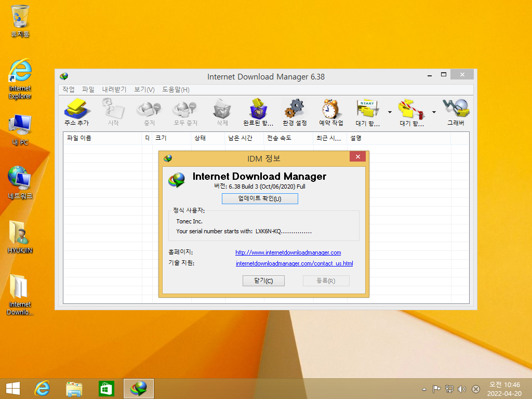532x399 pixels.
Task: Click the 삭제 (Delete) toolbar icon
Action: click(x=222, y=112)
